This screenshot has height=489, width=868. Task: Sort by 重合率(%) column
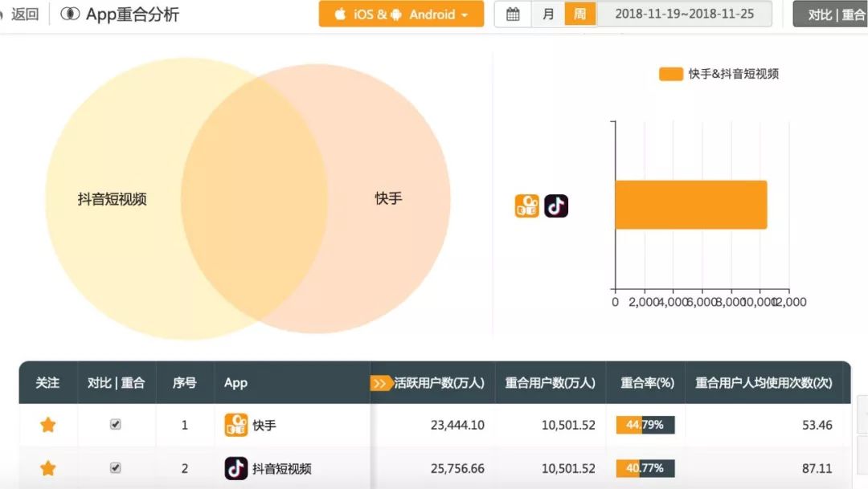coord(647,383)
